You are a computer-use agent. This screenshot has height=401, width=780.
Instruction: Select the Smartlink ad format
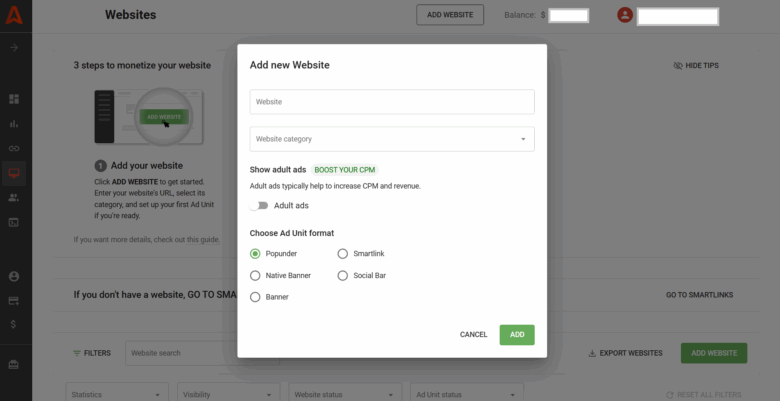click(x=343, y=254)
